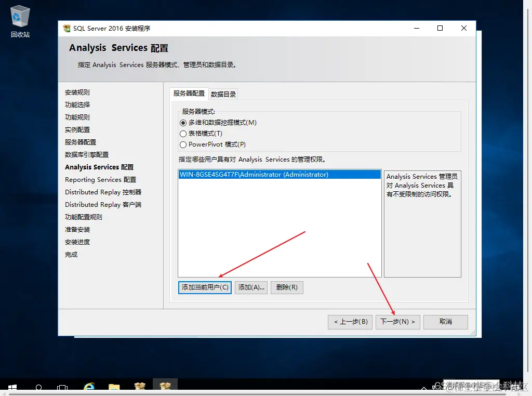Close the SQL Server setup window
The image size is (532, 396).
click(x=464, y=29)
